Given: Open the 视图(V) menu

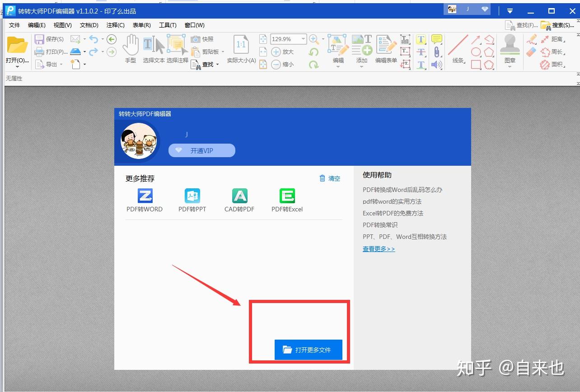Looking at the screenshot, I should [x=62, y=25].
